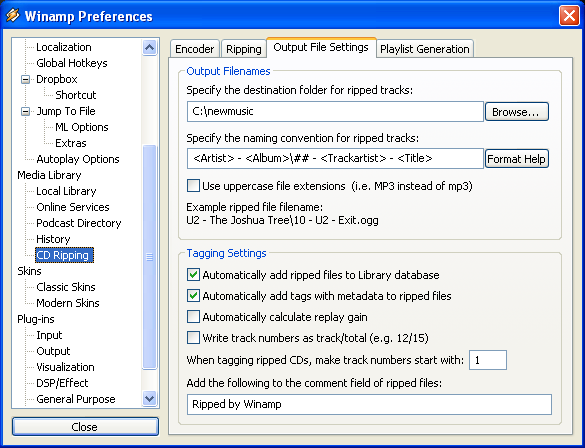Open Visualization plug-ins page

pyautogui.click(x=65, y=367)
